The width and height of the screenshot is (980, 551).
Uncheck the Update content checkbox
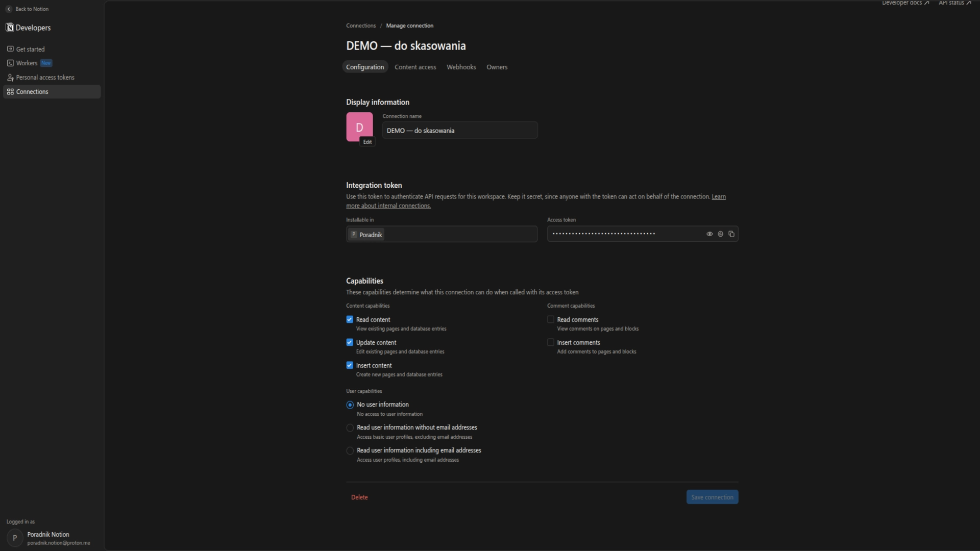point(350,342)
